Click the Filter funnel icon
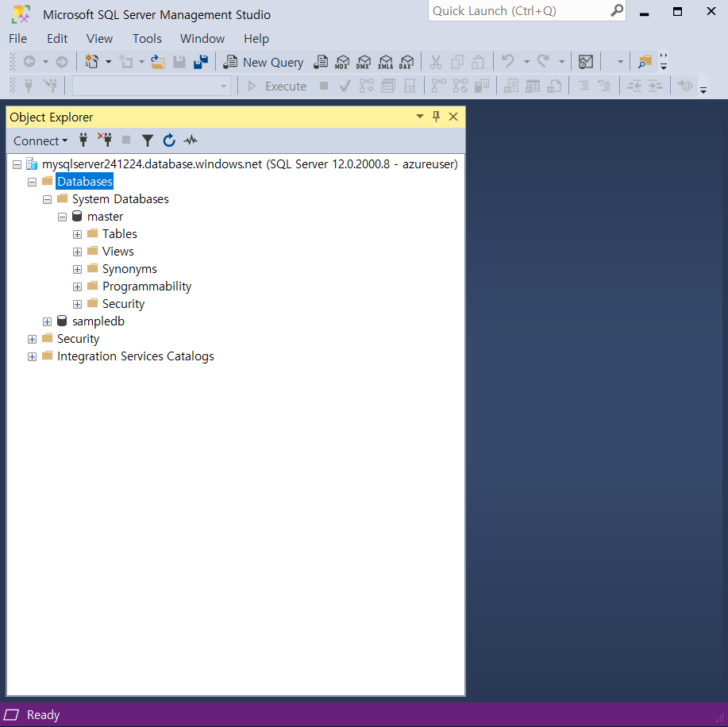The image size is (728, 727). coord(147,140)
